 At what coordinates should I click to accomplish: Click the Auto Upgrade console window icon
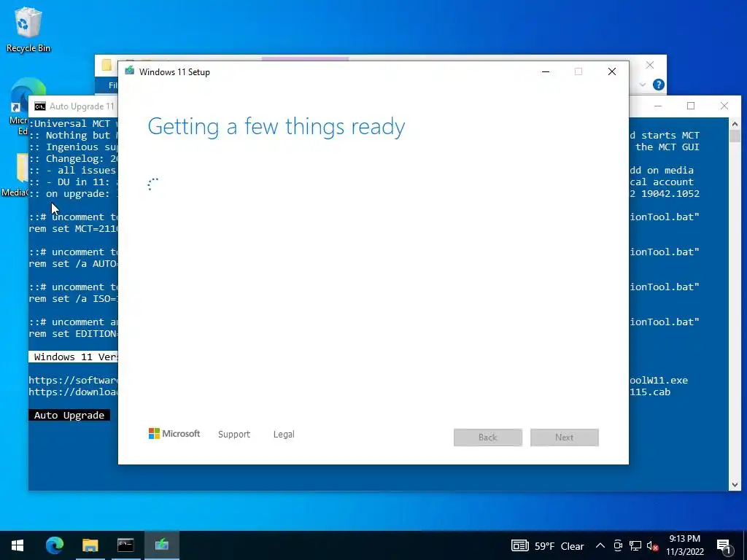pyautogui.click(x=40, y=106)
